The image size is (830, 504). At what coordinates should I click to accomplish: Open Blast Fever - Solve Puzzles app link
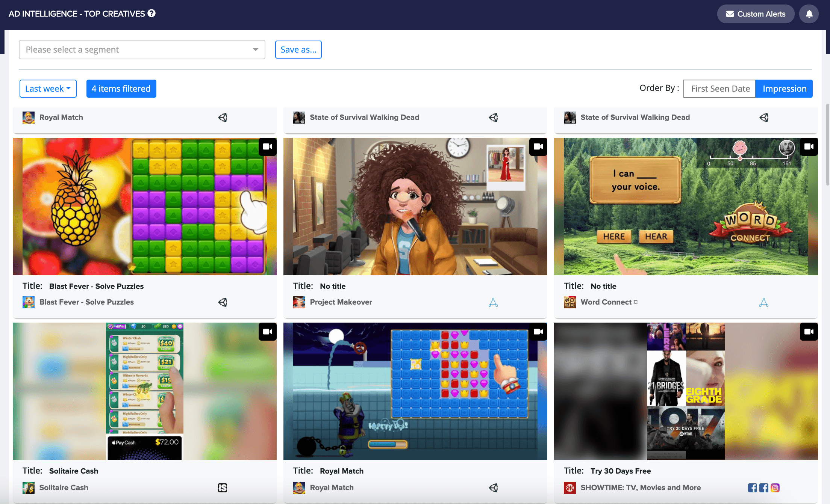pyautogui.click(x=86, y=302)
